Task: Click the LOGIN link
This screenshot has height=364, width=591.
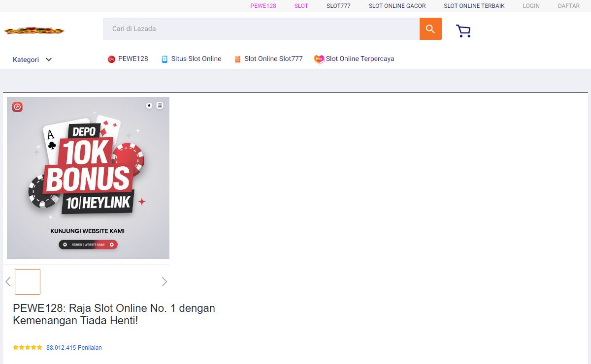Action: pyautogui.click(x=531, y=6)
